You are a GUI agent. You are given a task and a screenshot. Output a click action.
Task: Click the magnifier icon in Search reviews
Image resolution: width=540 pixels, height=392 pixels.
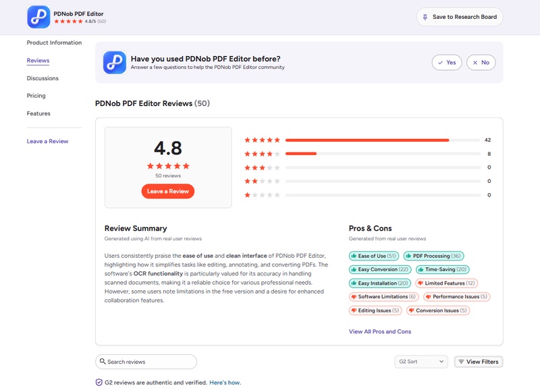click(x=103, y=362)
